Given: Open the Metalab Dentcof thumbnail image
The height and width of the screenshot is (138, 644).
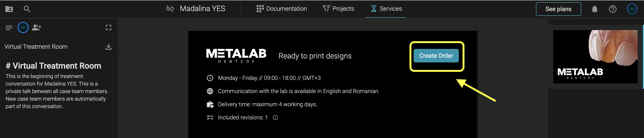Looking at the screenshot, I should tap(595, 57).
